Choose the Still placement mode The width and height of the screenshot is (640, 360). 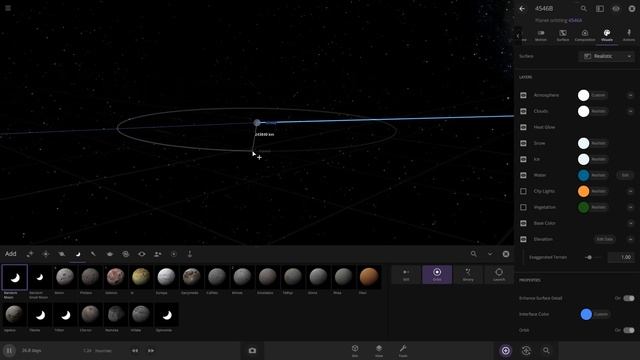[x=406, y=274]
